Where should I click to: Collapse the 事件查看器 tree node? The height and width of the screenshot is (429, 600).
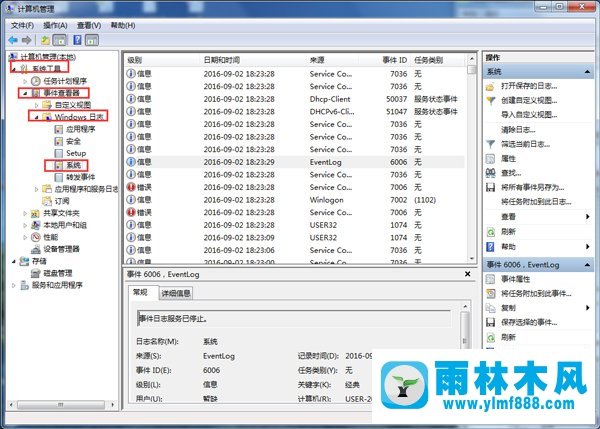pos(25,93)
